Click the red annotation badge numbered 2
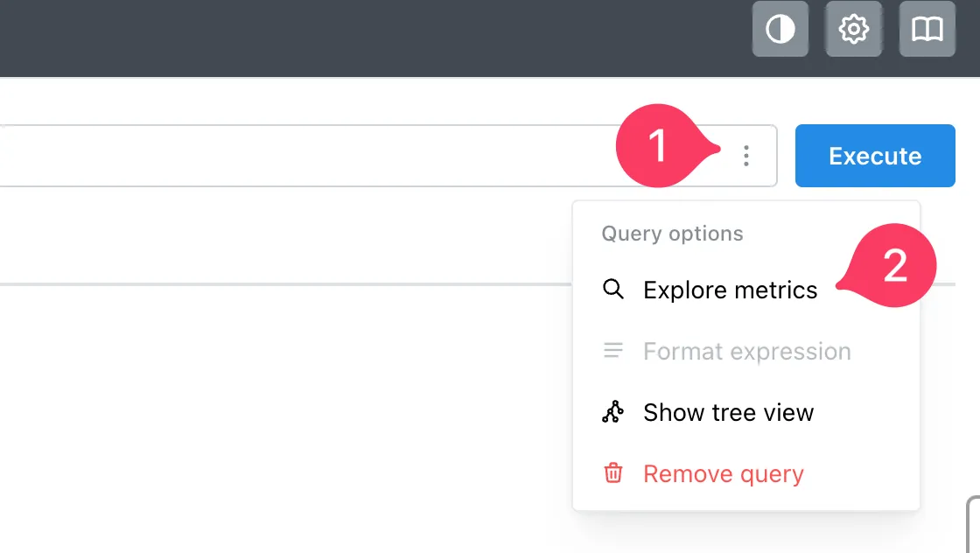Viewport: 980px width, 553px height. tap(894, 267)
